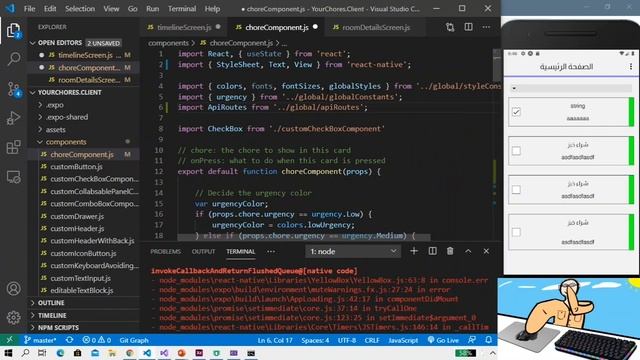Open the Terminal menu
Viewport: 640px width, 360px height.
tap(182, 9)
